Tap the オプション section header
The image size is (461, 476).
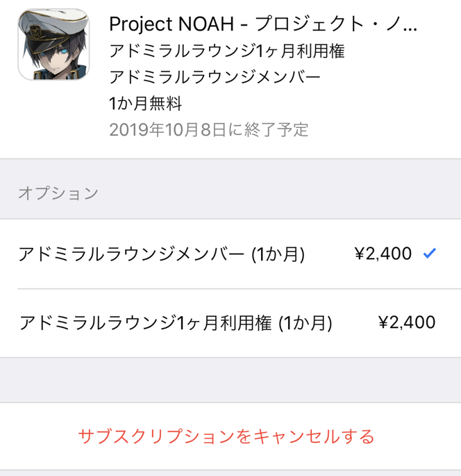pyautogui.click(x=58, y=193)
